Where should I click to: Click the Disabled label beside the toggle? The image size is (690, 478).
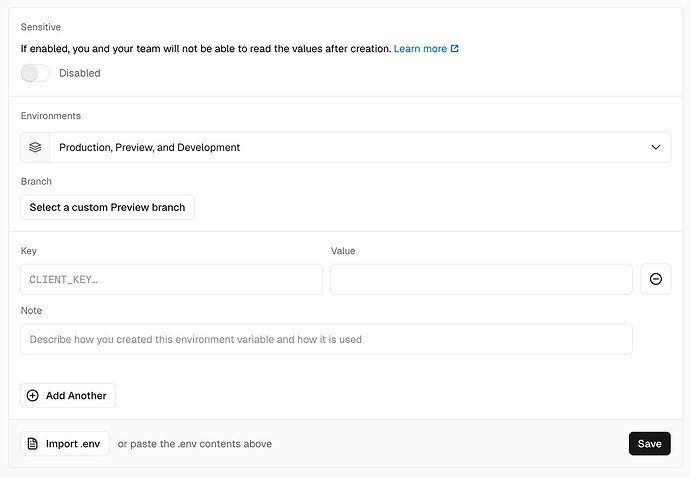(80, 73)
